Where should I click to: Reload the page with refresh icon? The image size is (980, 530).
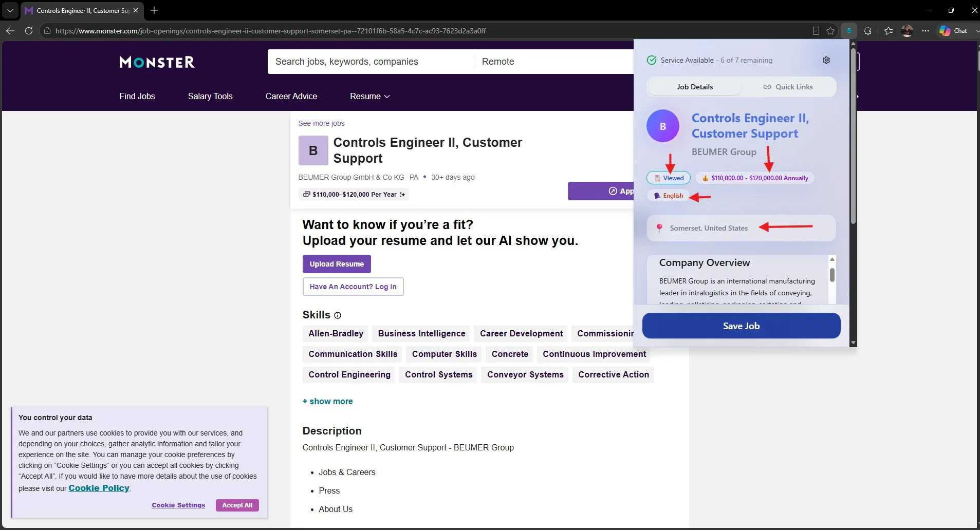[29, 31]
